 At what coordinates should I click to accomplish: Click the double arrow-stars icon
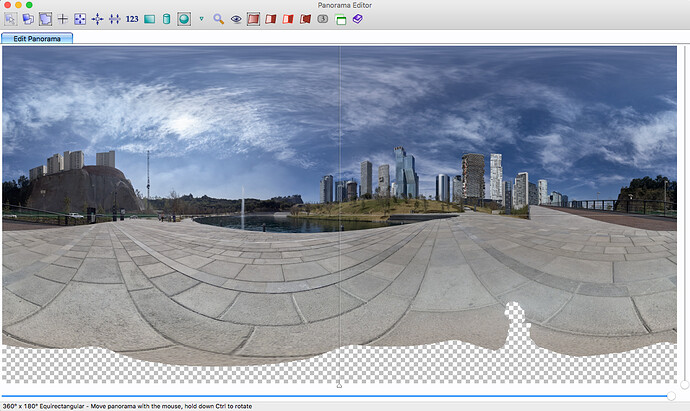tap(114, 19)
